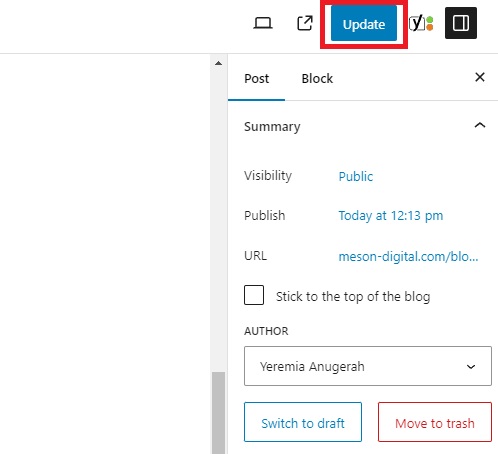The width and height of the screenshot is (498, 454).
Task: Click the scrollbar up arrow
Action: tap(218, 63)
